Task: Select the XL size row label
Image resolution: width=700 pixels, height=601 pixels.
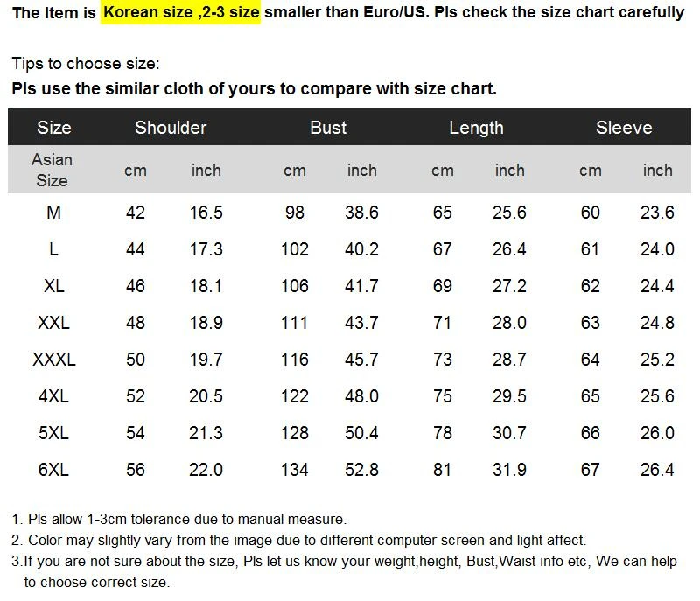Action: (x=53, y=286)
